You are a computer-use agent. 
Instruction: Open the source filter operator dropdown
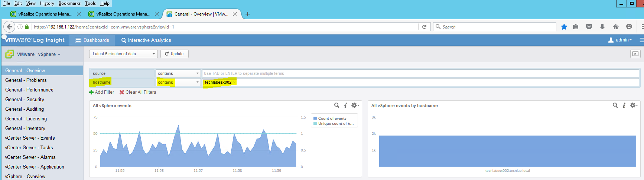click(178, 73)
